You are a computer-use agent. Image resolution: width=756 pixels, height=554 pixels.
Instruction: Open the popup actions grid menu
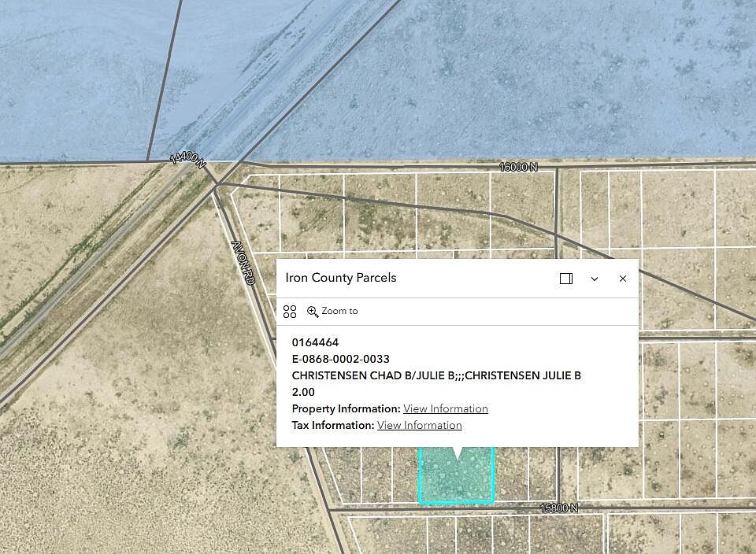(x=290, y=311)
